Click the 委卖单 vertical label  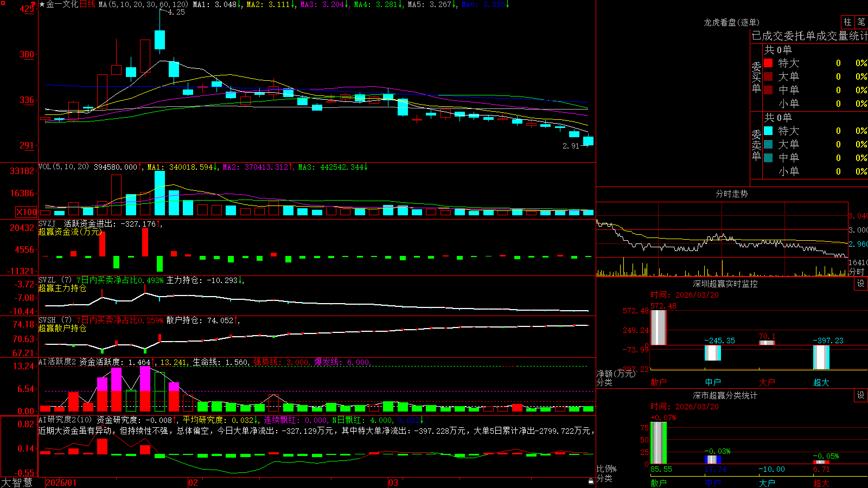[756, 145]
